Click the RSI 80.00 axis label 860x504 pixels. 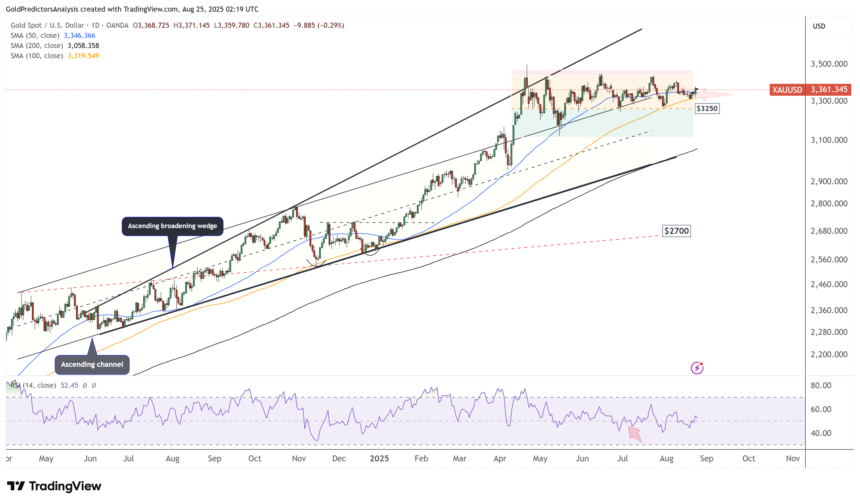(x=821, y=386)
